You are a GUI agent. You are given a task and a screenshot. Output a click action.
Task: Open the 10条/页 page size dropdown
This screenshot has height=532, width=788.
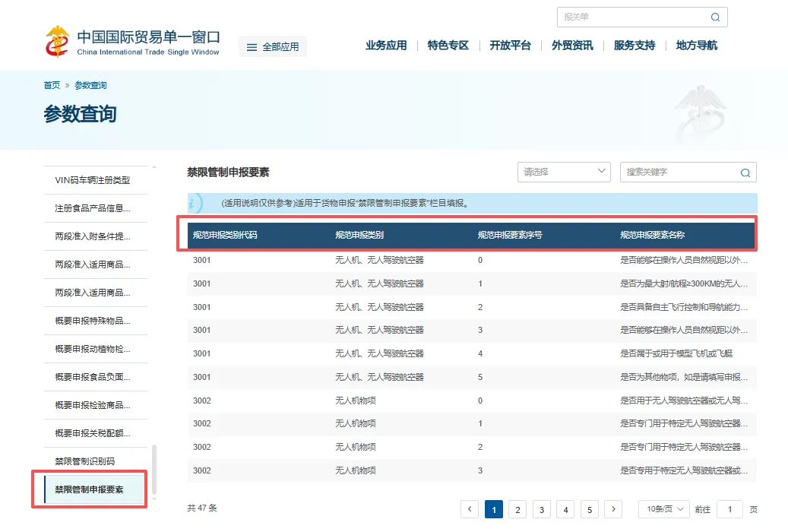(664, 509)
